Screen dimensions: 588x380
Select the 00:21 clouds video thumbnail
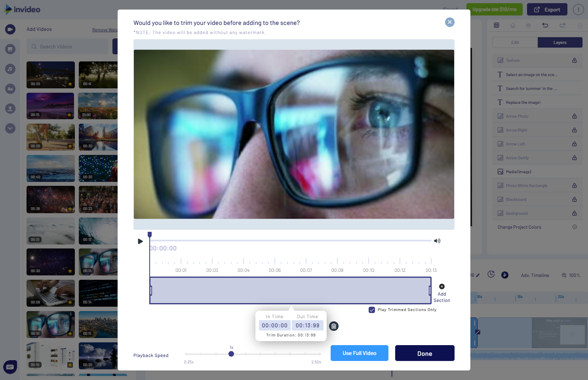point(51,231)
